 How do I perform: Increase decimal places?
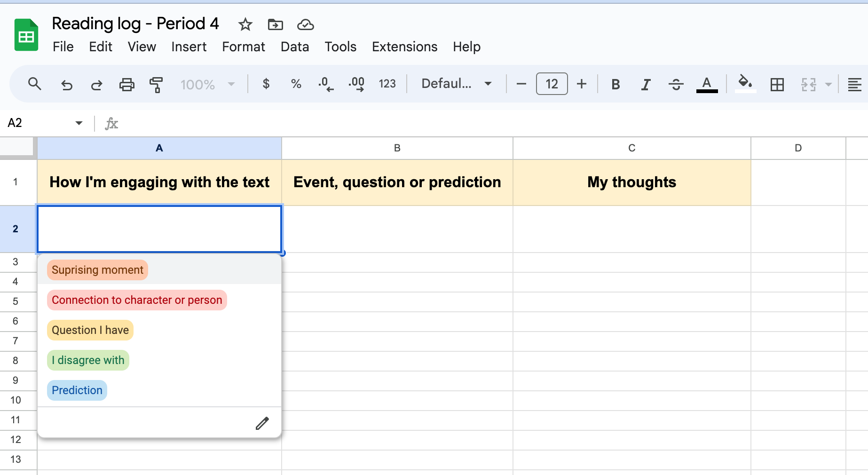(x=356, y=84)
